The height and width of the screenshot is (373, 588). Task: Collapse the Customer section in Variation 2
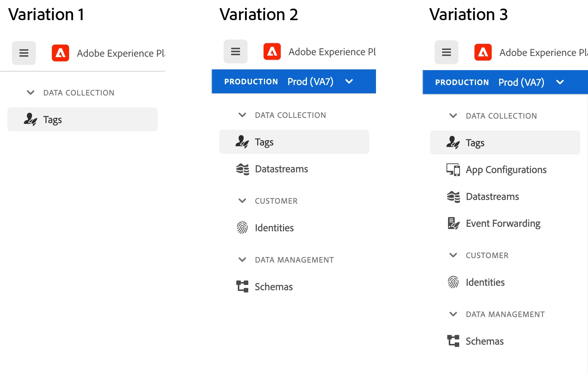click(x=242, y=201)
